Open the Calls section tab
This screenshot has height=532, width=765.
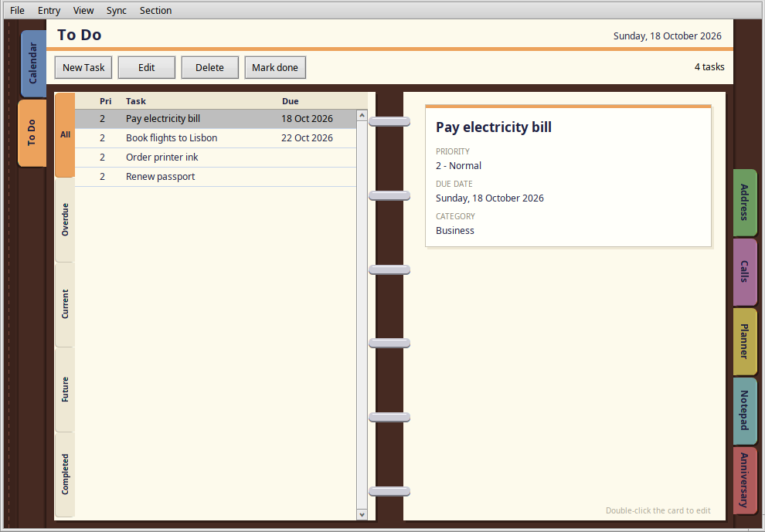tap(744, 272)
